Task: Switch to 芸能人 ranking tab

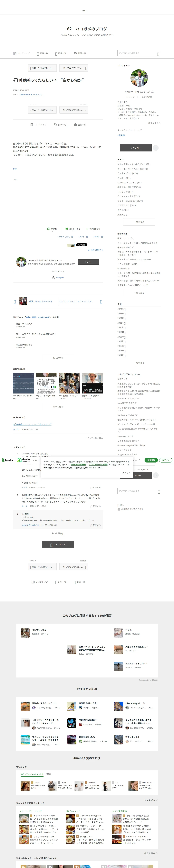Action: pyautogui.click(x=49, y=774)
